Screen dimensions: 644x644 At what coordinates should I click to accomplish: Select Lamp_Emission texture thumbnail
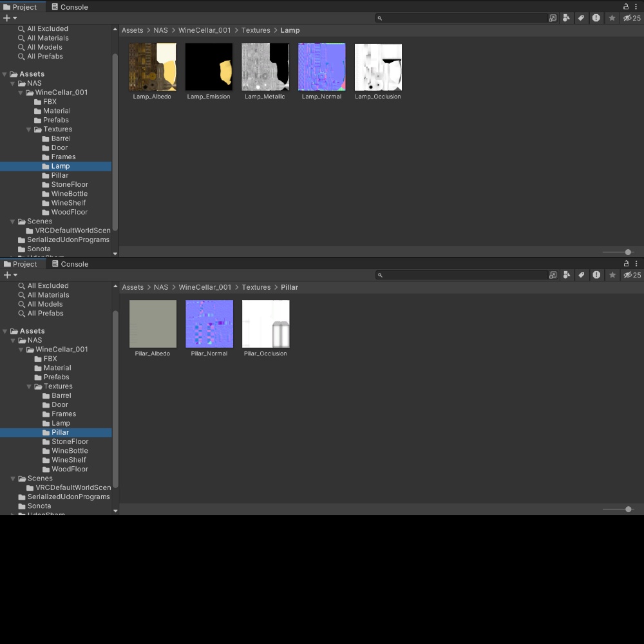point(209,68)
